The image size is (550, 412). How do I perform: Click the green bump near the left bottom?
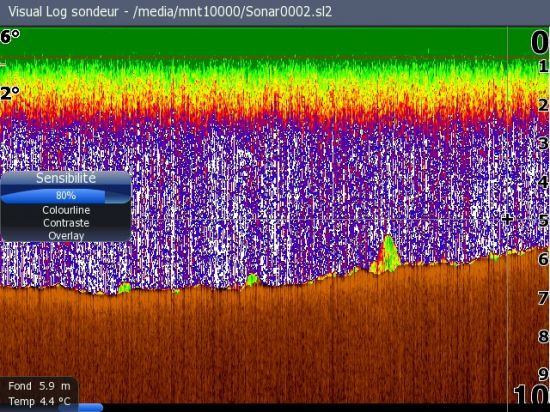[124, 289]
